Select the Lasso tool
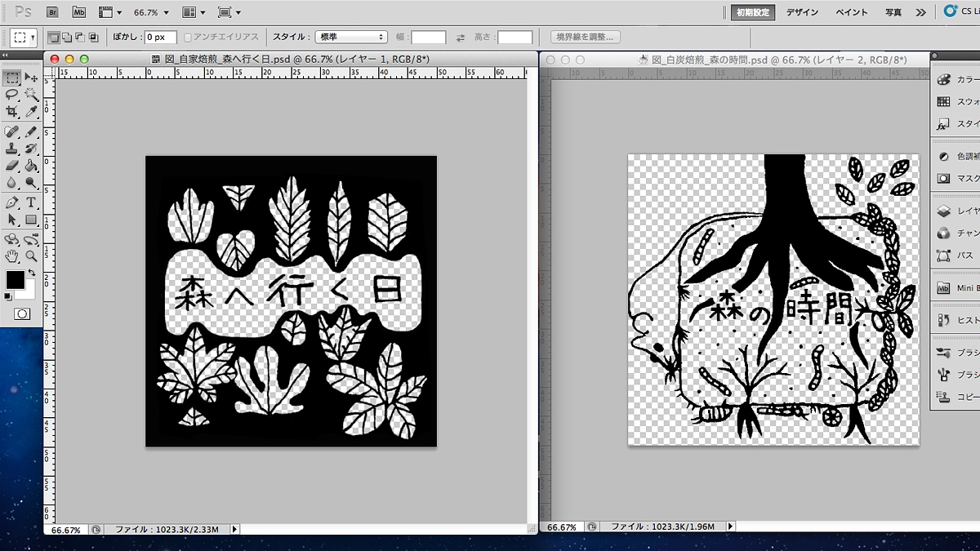 12,95
